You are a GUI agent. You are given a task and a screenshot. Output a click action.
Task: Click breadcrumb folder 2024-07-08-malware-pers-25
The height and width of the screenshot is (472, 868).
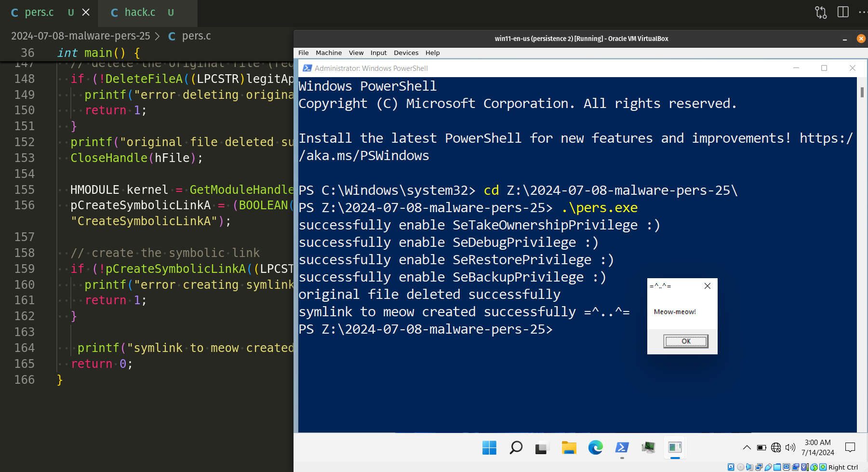(x=80, y=36)
